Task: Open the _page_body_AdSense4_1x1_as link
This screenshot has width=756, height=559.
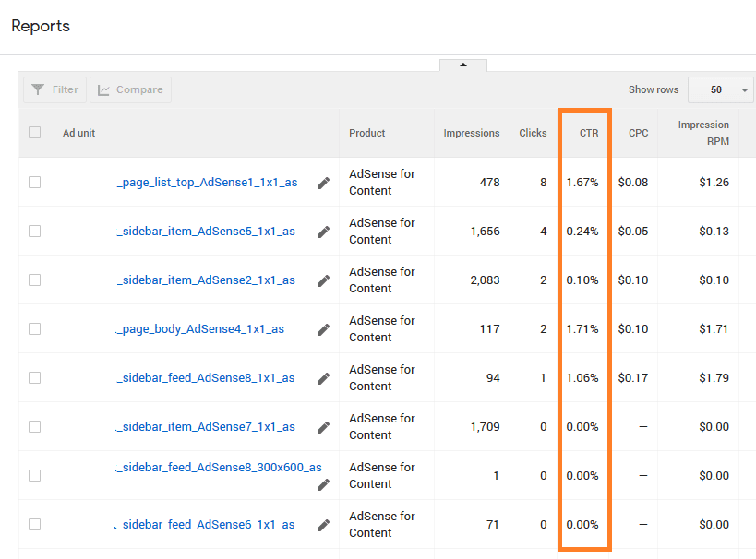Action: [200, 329]
